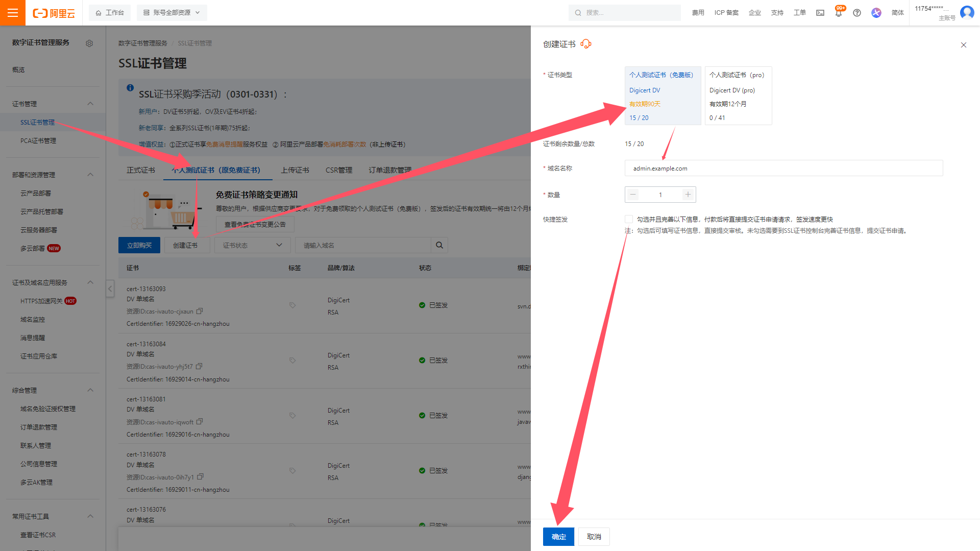Select 个人测试证书 (免费版) certificate type
This screenshot has height=551, width=980.
tap(663, 95)
